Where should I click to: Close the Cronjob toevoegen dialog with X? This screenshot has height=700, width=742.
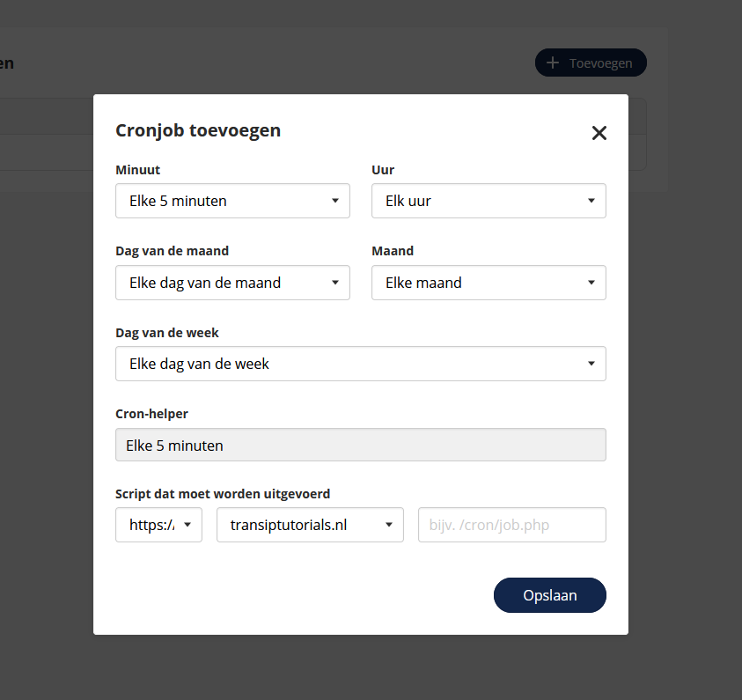[x=599, y=133]
